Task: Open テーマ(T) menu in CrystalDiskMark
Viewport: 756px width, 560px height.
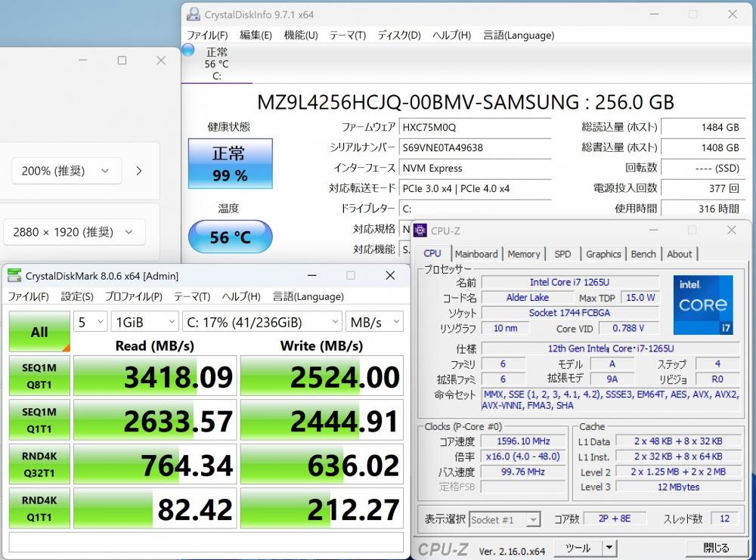Action: (192, 296)
